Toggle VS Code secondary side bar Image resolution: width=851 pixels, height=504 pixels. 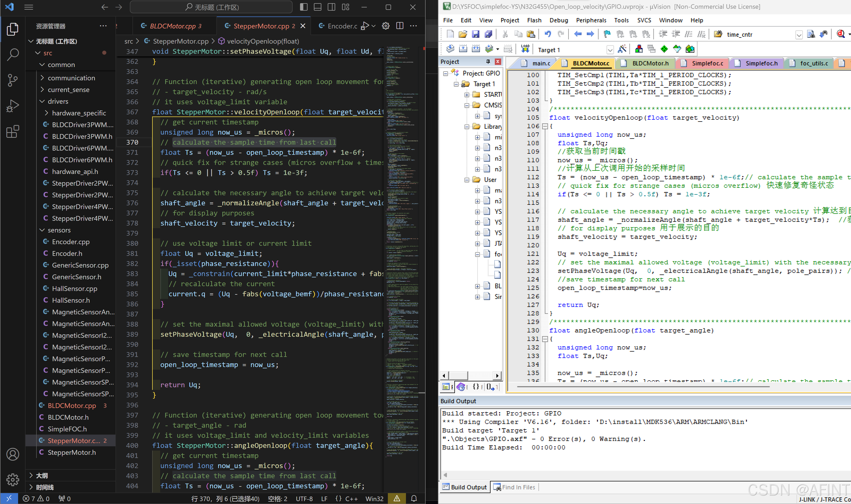[x=331, y=7]
